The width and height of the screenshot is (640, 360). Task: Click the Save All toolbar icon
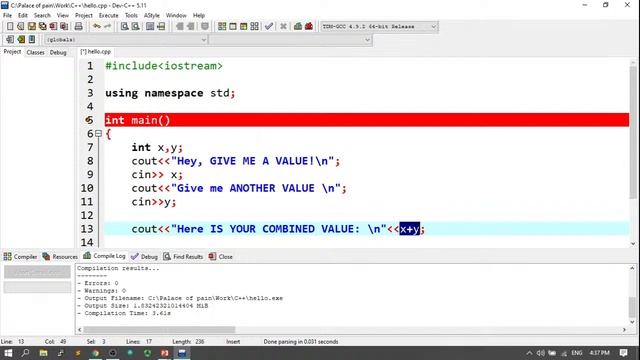click(x=42, y=27)
